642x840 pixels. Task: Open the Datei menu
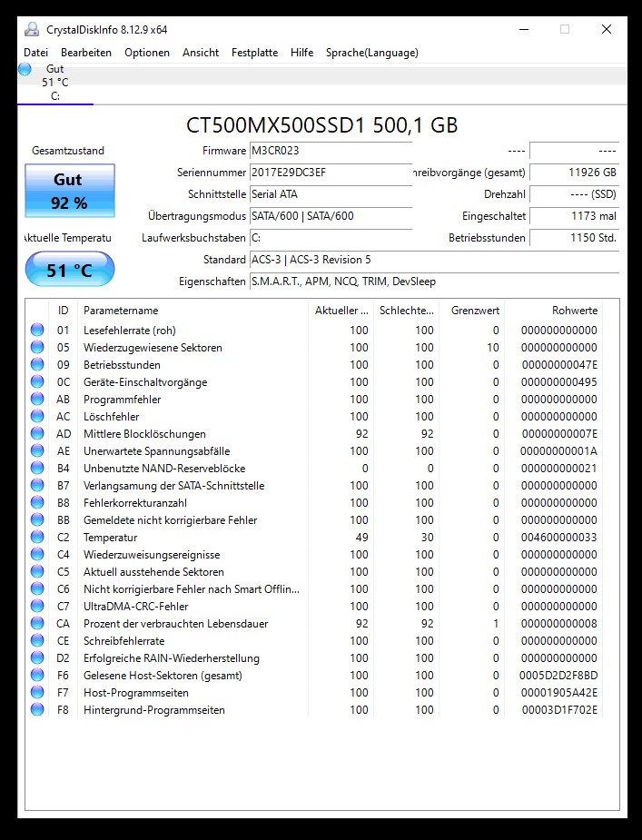pos(36,53)
